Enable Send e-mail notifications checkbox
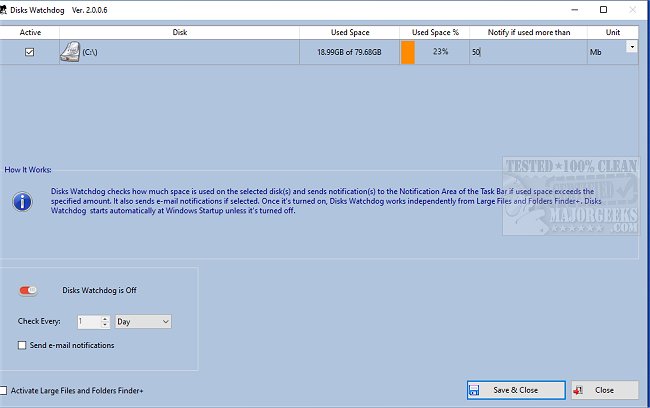650x408 pixels. tap(22, 345)
